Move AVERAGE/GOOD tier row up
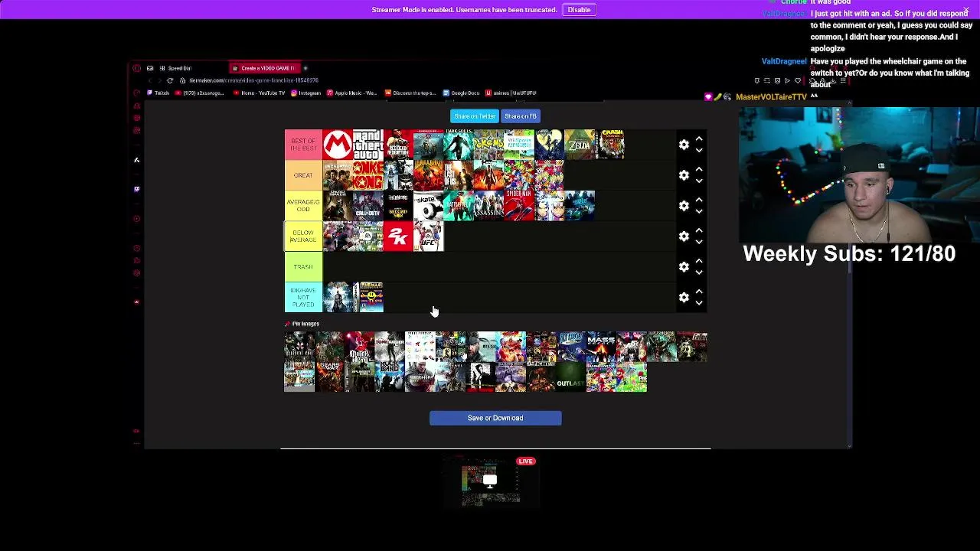 pos(699,200)
